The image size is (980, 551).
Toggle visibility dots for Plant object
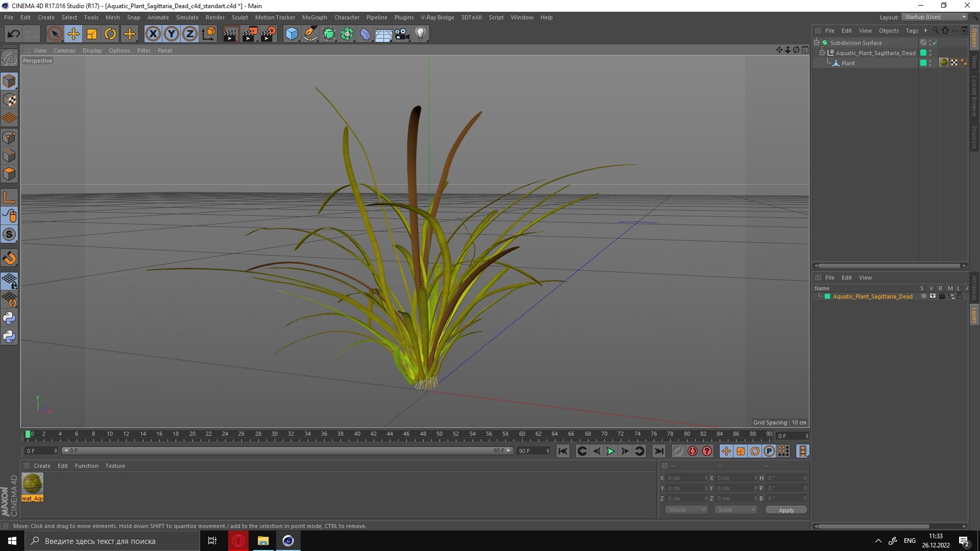click(x=930, y=63)
